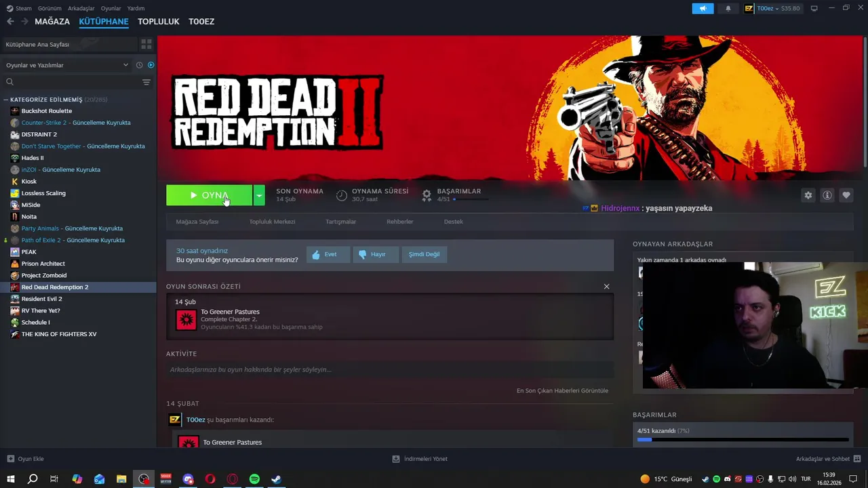Open Rehberler link

pyautogui.click(x=400, y=222)
